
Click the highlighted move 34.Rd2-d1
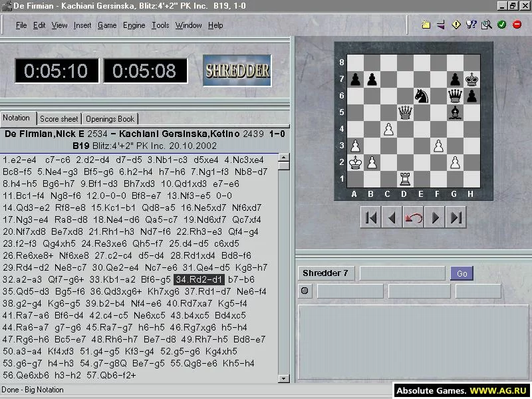point(199,279)
